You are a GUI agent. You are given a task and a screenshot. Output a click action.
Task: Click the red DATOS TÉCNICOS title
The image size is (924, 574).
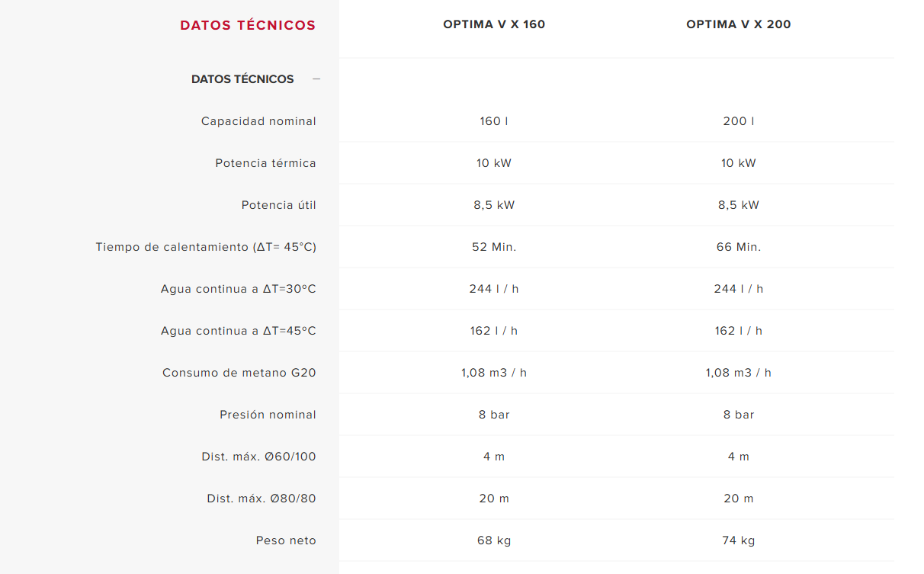coord(248,25)
